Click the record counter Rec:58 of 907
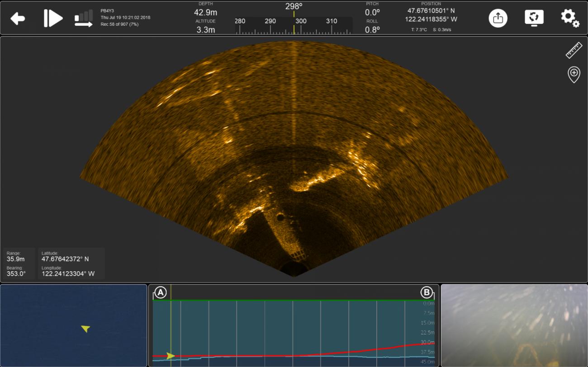This screenshot has width=588, height=367. coord(119,24)
